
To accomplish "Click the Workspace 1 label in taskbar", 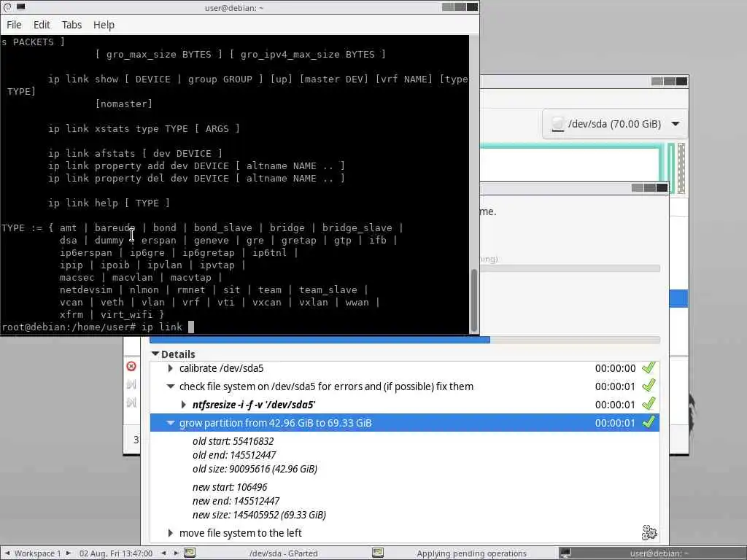I will pyautogui.click(x=38, y=553).
